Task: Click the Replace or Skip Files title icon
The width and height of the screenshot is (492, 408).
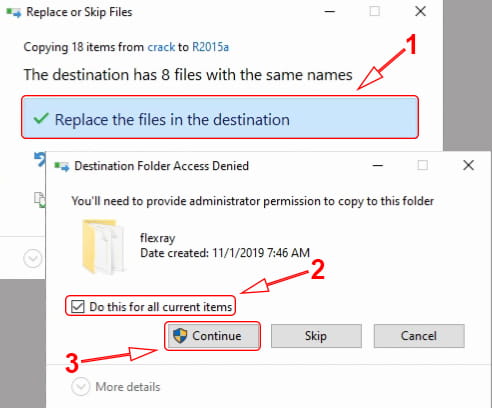Action: click(x=14, y=13)
